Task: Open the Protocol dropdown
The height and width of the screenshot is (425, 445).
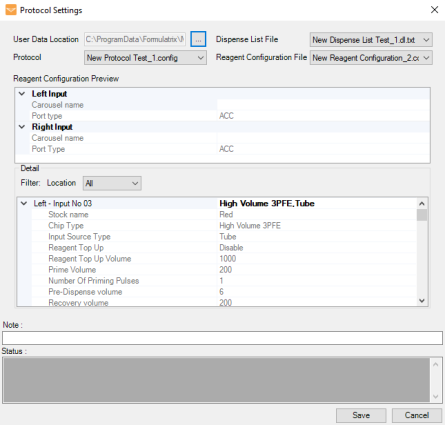Action: tap(145, 58)
